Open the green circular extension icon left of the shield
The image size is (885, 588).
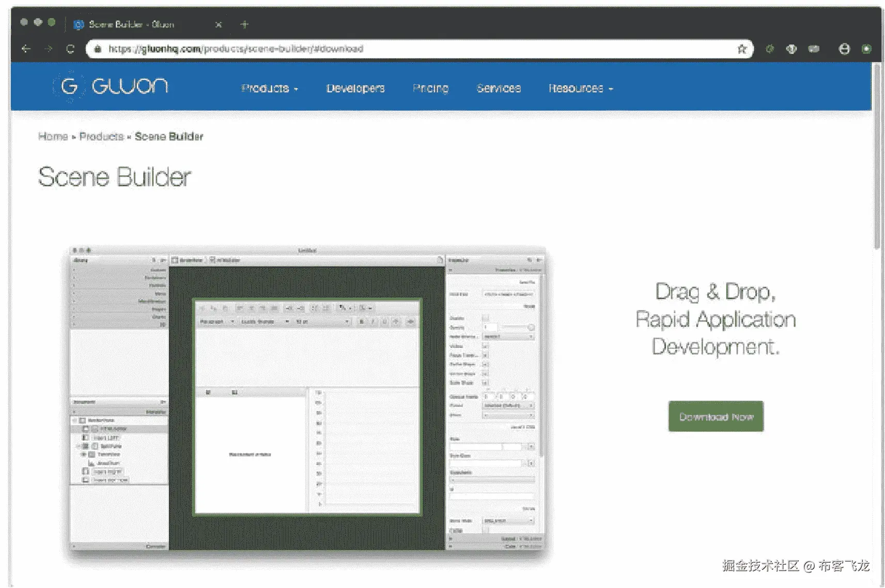pos(770,49)
